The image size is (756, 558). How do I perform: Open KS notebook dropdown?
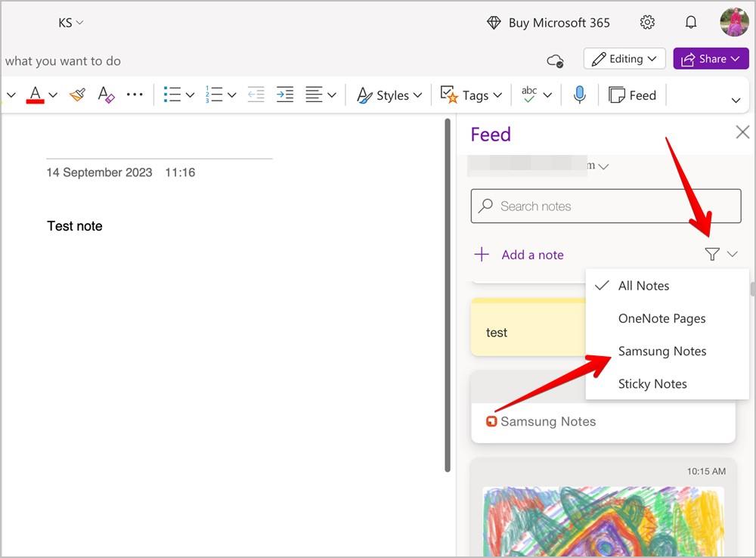(71, 23)
